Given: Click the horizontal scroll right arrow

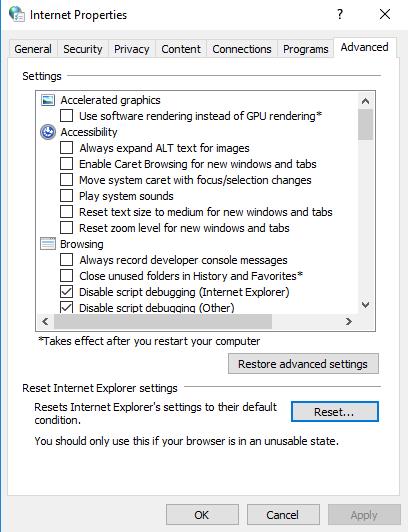Looking at the screenshot, I should (348, 321).
